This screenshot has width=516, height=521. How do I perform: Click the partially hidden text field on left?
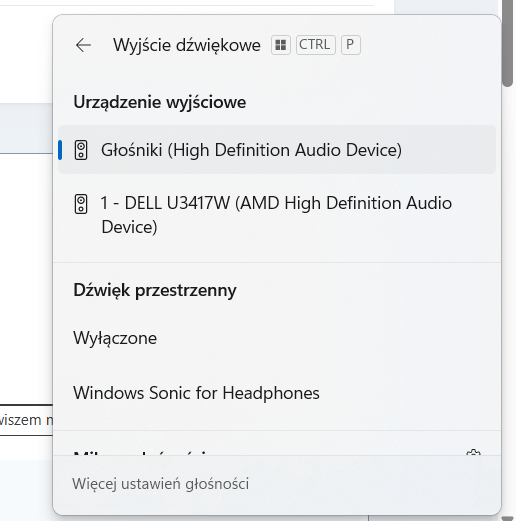26,420
